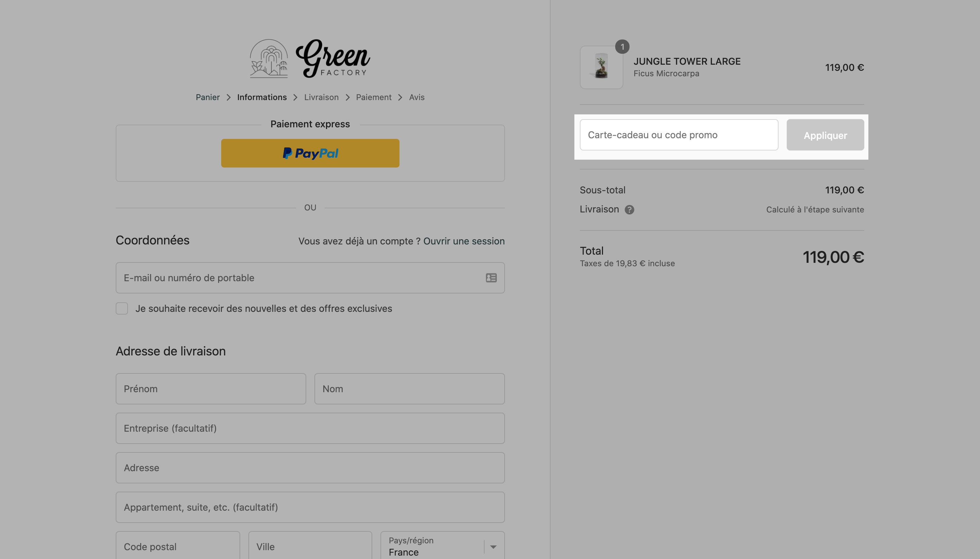Image resolution: width=980 pixels, height=559 pixels.
Task: Click the contact card autofill icon in email field
Action: pos(491,277)
